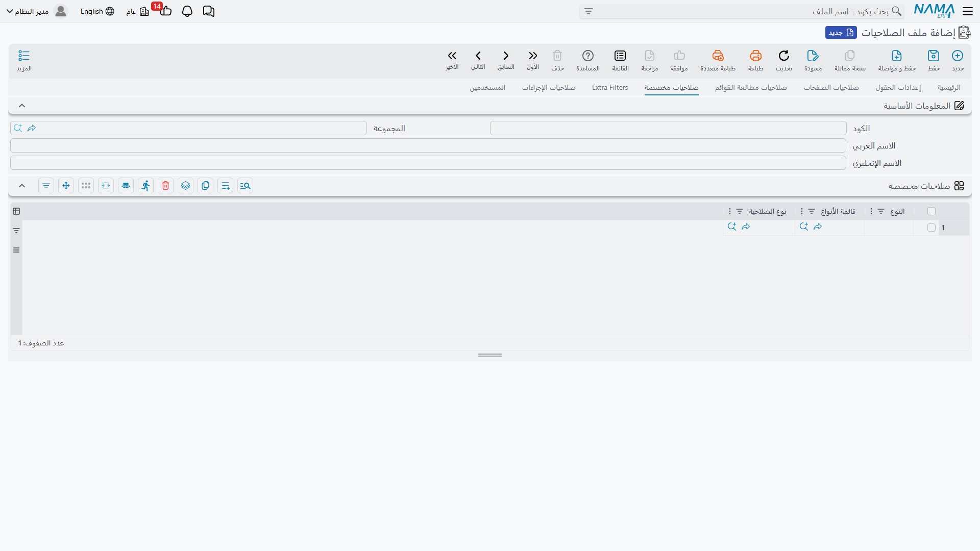Switch to Extra Filters tab
The width and height of the screenshot is (980, 551).
pyautogui.click(x=610, y=88)
